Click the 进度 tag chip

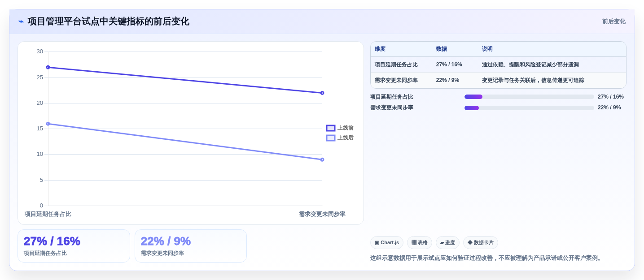pos(447,243)
